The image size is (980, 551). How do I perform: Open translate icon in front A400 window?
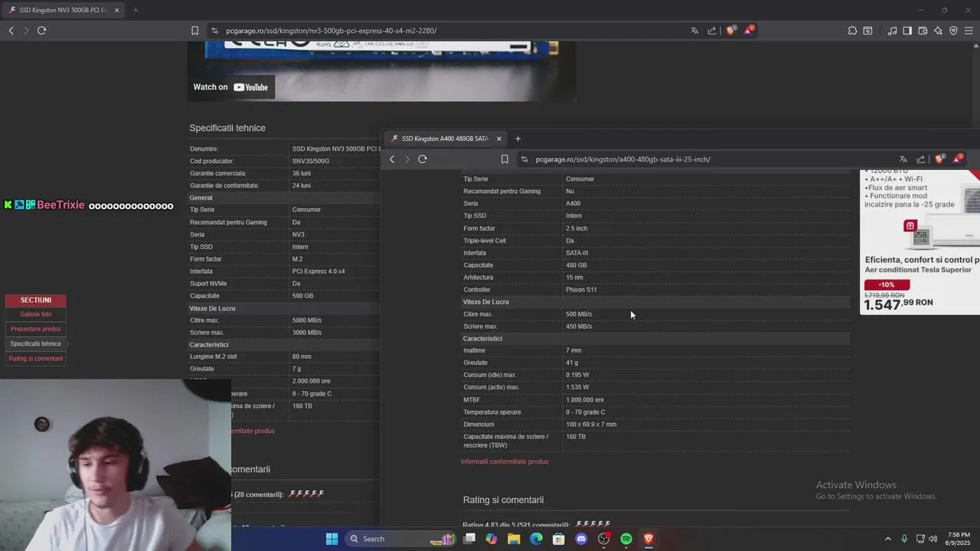click(903, 159)
